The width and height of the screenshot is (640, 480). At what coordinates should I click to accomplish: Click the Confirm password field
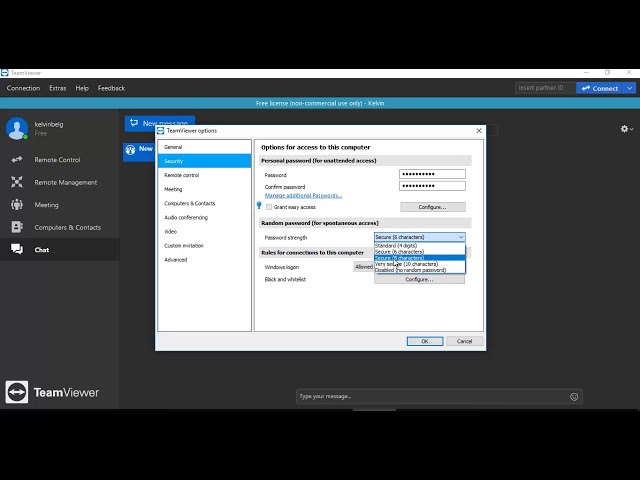tap(432, 186)
